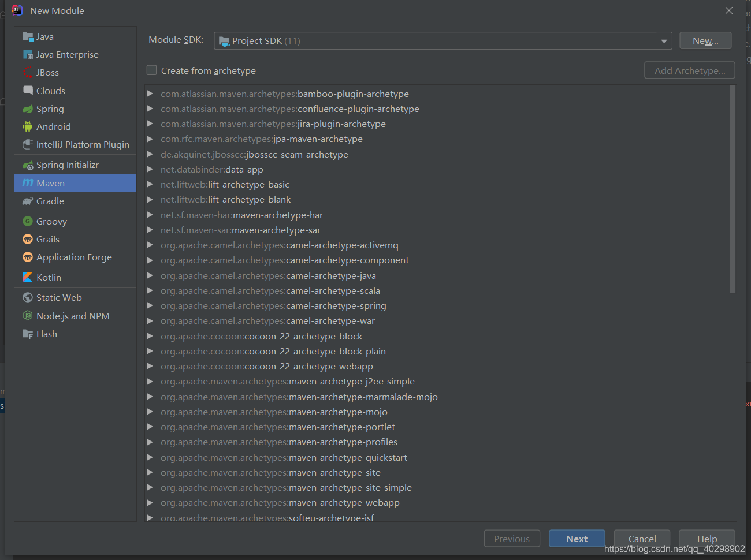Click the Spring Initializr icon

click(x=27, y=165)
